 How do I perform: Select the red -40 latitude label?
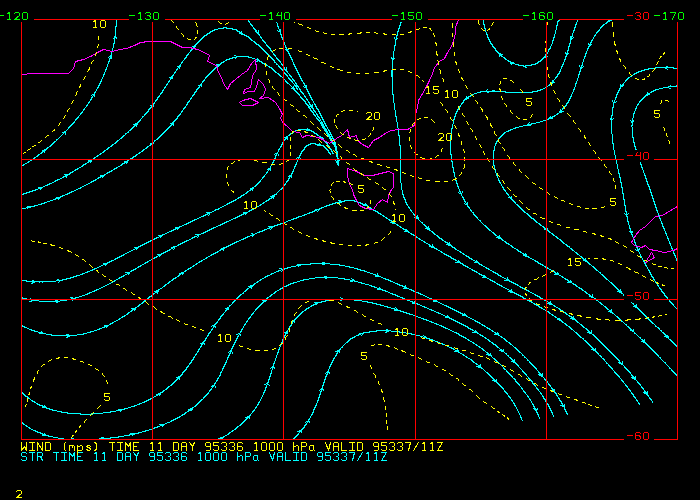[637, 156]
